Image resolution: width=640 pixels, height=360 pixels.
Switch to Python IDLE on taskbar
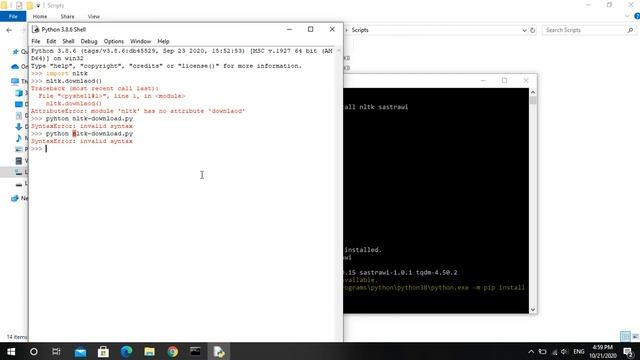tap(219, 351)
